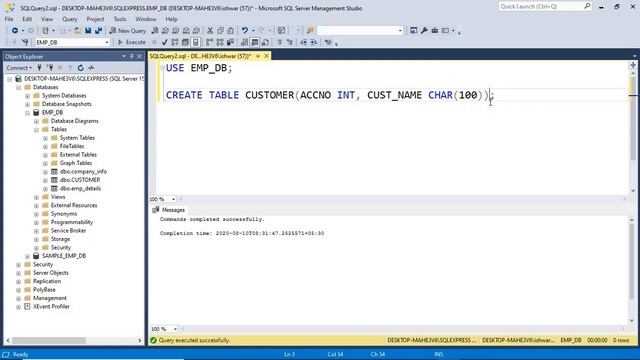Click the Toolbox icon in toolbar
640x360 pixels.
click(x=435, y=31)
